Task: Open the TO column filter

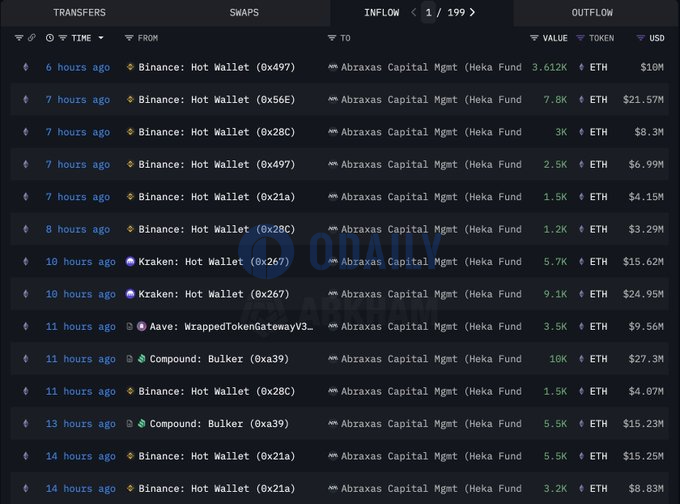Action: click(x=332, y=38)
